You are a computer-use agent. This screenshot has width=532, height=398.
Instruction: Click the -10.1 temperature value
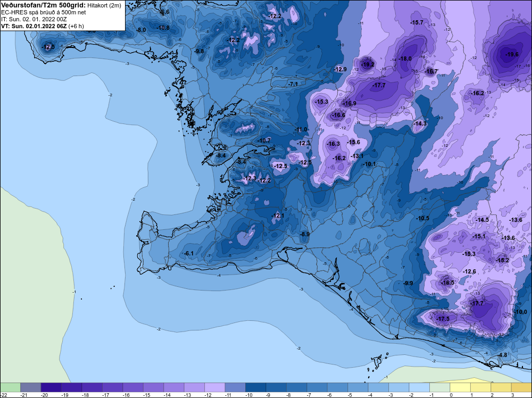click(x=370, y=164)
